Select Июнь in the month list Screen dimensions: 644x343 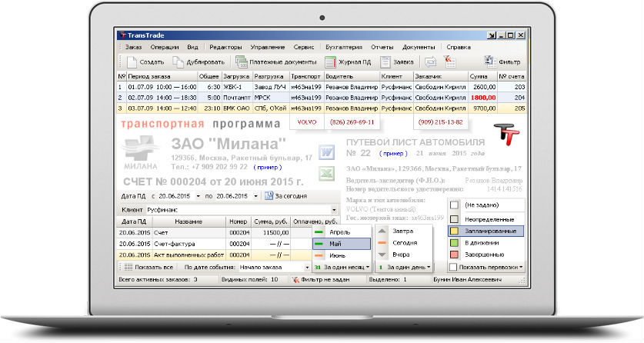pos(342,255)
